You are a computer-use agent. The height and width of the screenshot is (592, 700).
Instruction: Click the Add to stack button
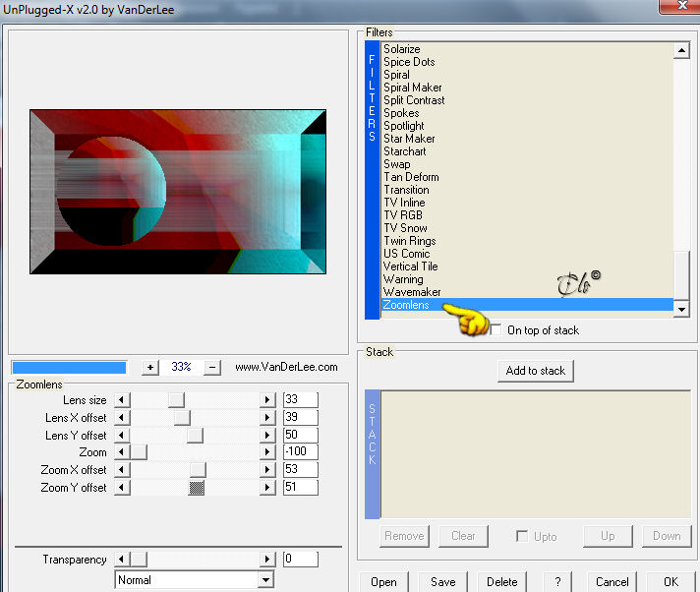click(536, 371)
